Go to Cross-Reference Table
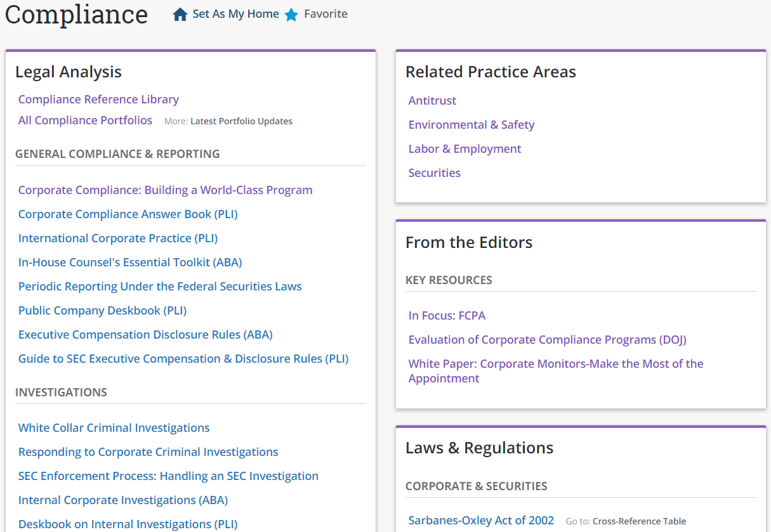The height and width of the screenshot is (532, 771). [x=639, y=521]
